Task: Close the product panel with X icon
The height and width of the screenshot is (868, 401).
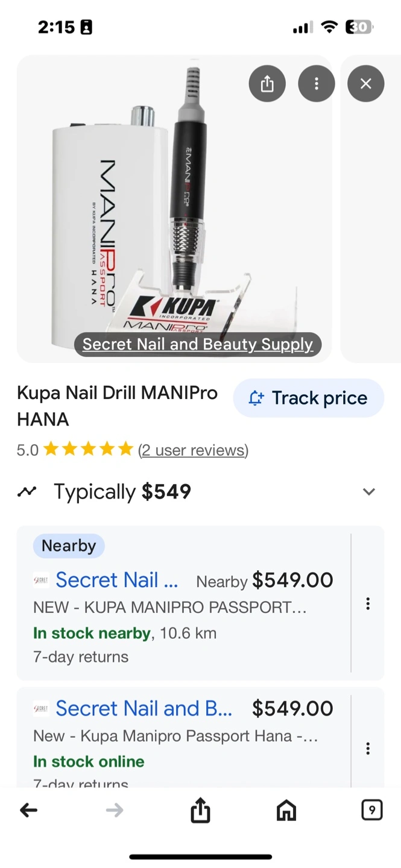Action: 366,84
